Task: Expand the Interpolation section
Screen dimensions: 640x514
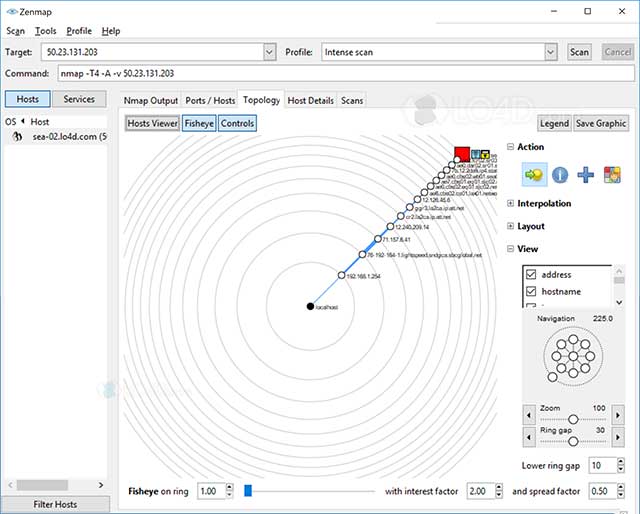Action: click(x=511, y=203)
